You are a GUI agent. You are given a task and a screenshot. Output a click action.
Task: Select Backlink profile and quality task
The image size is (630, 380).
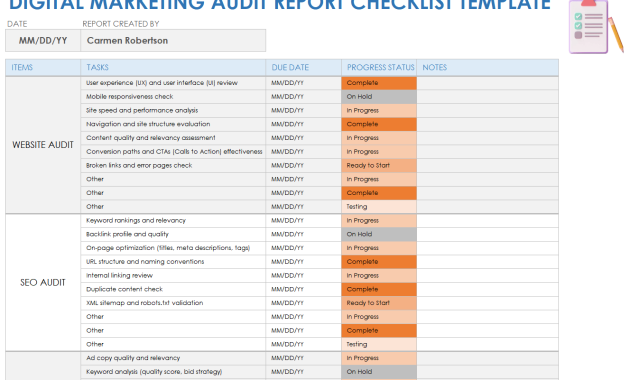pos(173,234)
